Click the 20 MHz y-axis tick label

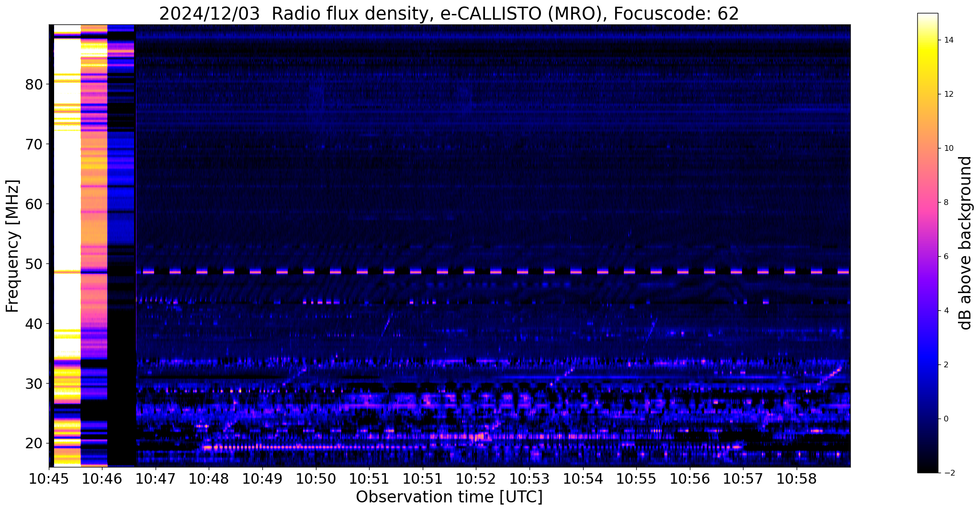tap(34, 443)
